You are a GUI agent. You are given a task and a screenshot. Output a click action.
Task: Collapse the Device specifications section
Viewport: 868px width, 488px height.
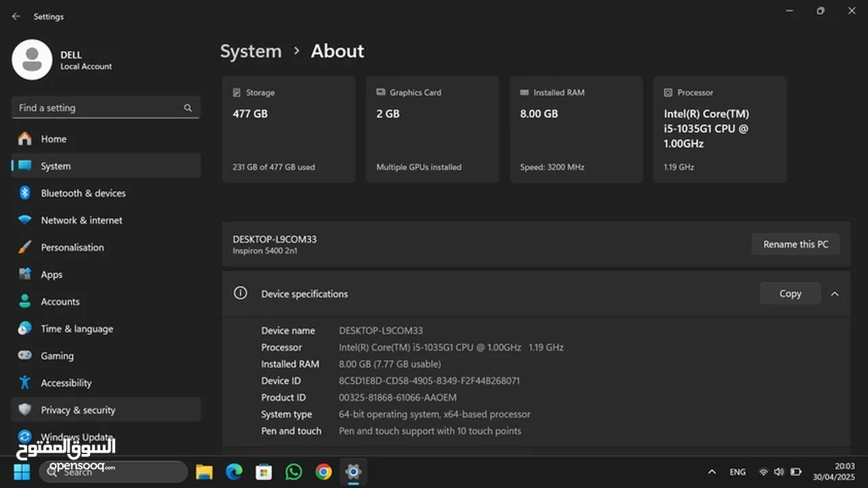coord(835,294)
